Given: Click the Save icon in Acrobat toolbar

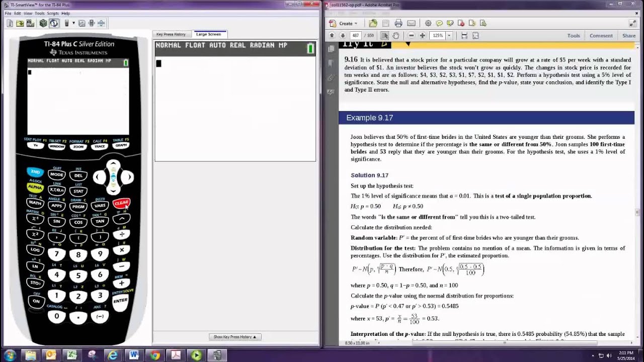Looking at the screenshot, I should pos(385,23).
